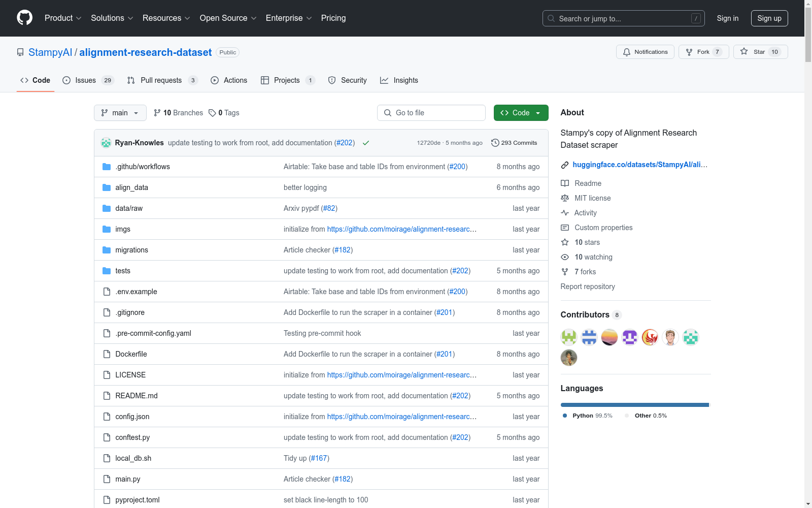Click the Other language gray dot

click(x=627, y=416)
